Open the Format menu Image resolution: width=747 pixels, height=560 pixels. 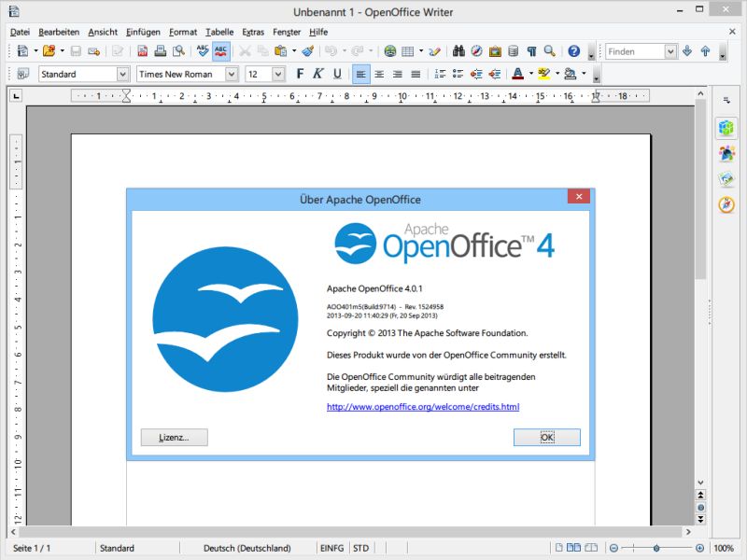(x=183, y=32)
